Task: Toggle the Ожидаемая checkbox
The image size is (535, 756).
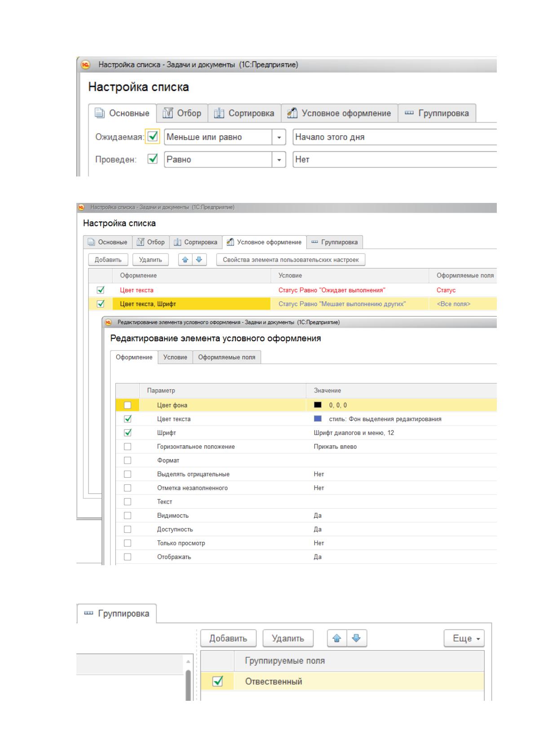Action: [153, 137]
